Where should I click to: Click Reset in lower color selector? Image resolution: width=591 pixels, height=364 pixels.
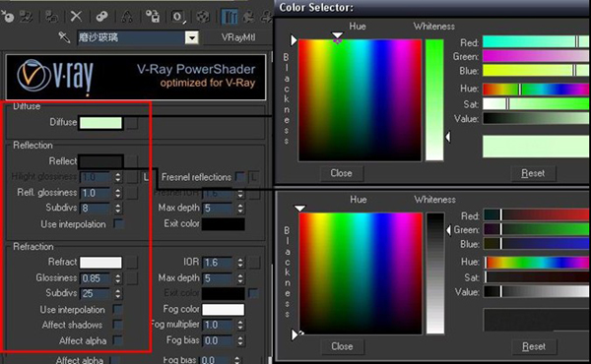pos(534,346)
